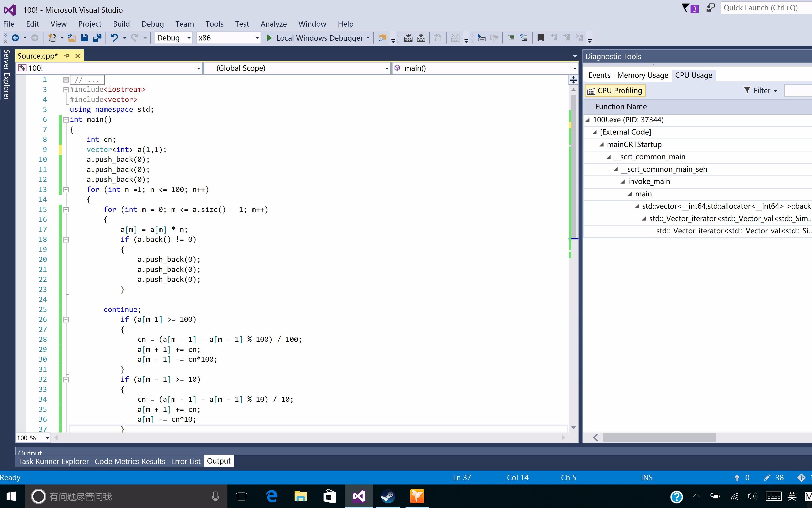Open the main() member dropdown

click(x=485, y=68)
